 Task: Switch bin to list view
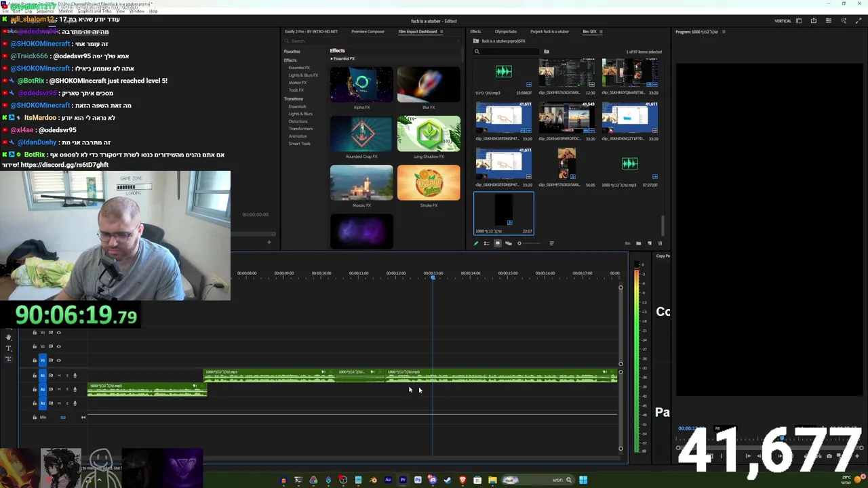(x=487, y=243)
